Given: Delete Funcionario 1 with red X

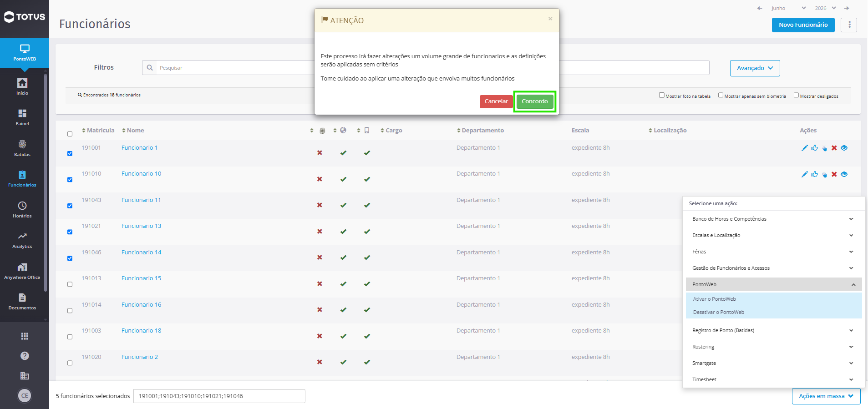Looking at the screenshot, I should 834,148.
